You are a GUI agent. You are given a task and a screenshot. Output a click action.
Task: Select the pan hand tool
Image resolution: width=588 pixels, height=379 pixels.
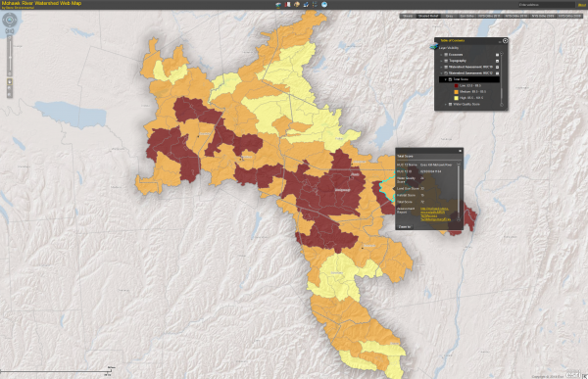coord(10,81)
